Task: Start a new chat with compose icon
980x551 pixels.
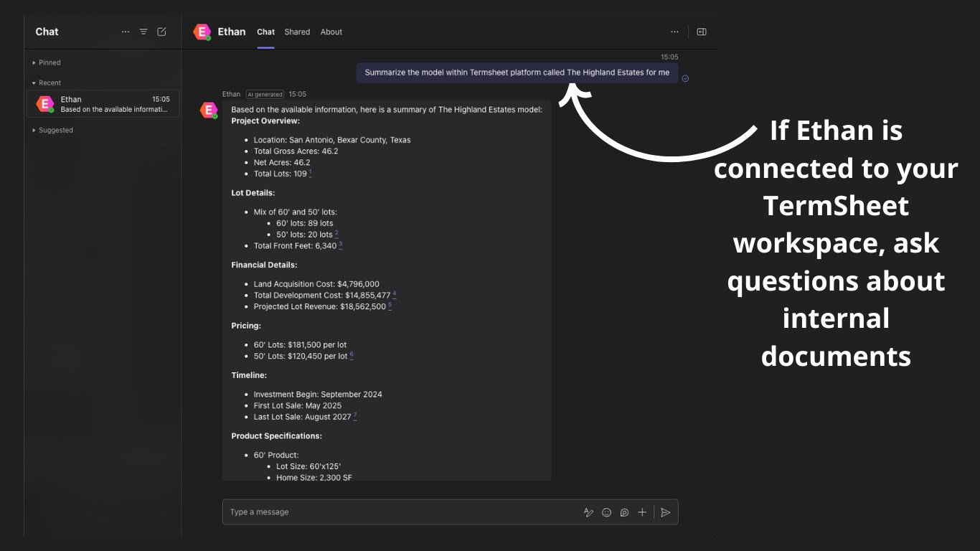Action: 162,32
